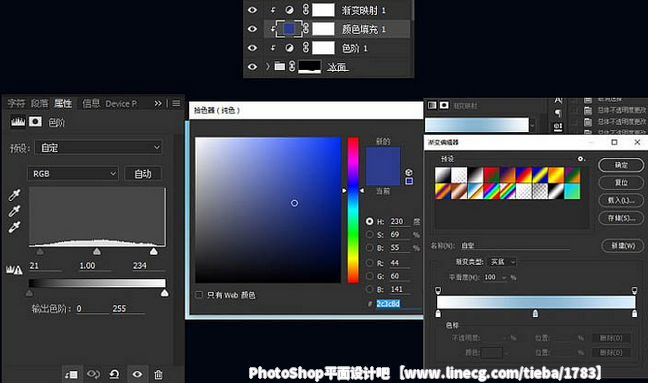The height and width of the screenshot is (392, 657).
Task: Click the selected color circle in picker field
Action: (x=294, y=203)
